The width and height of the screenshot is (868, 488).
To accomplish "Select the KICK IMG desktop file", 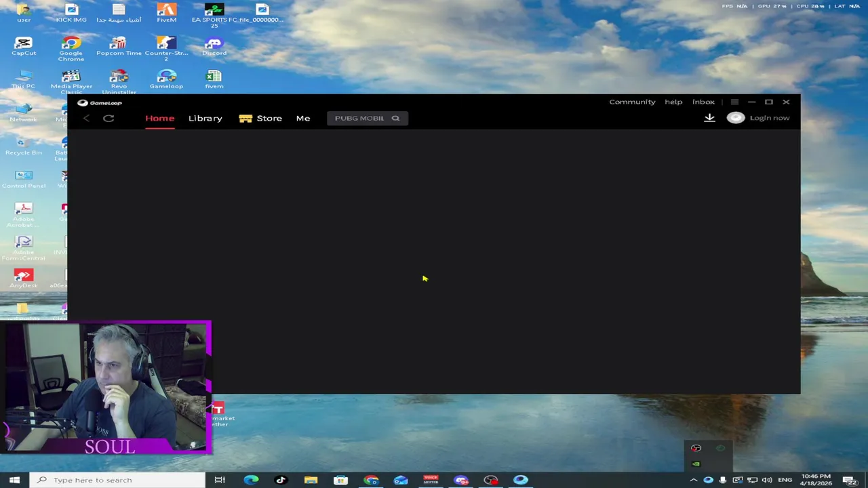I will click(x=71, y=13).
